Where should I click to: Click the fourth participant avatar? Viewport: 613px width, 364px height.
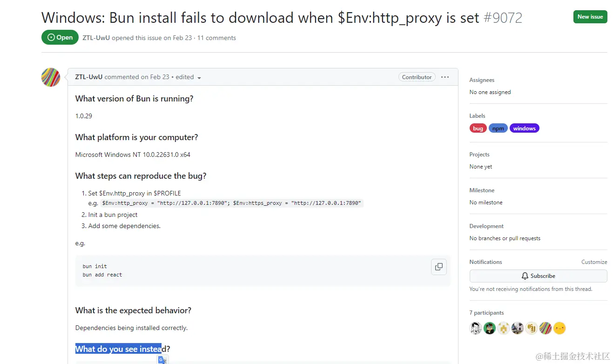tap(517, 328)
